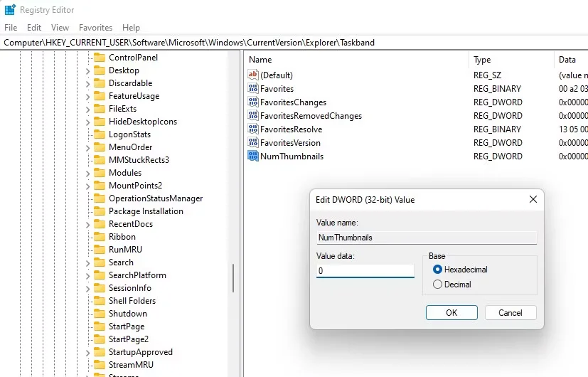This screenshot has height=377, width=588.
Task: Select the Discardable folder icon
Action: point(100,83)
